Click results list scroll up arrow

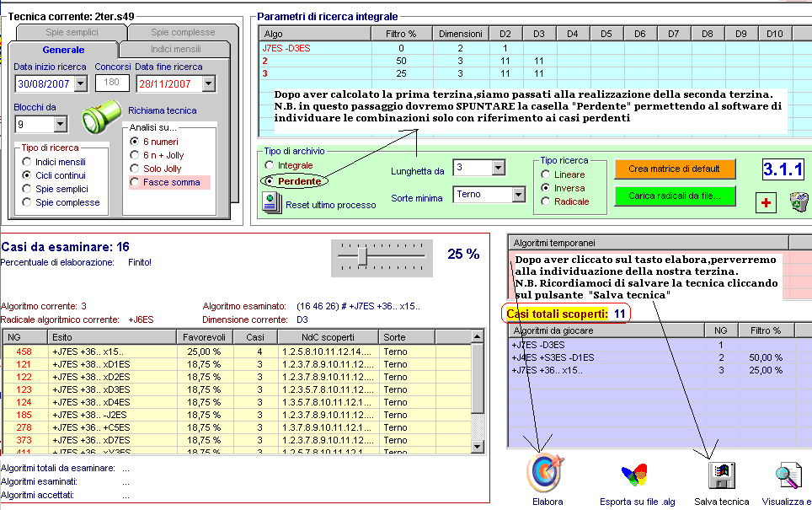tap(478, 337)
